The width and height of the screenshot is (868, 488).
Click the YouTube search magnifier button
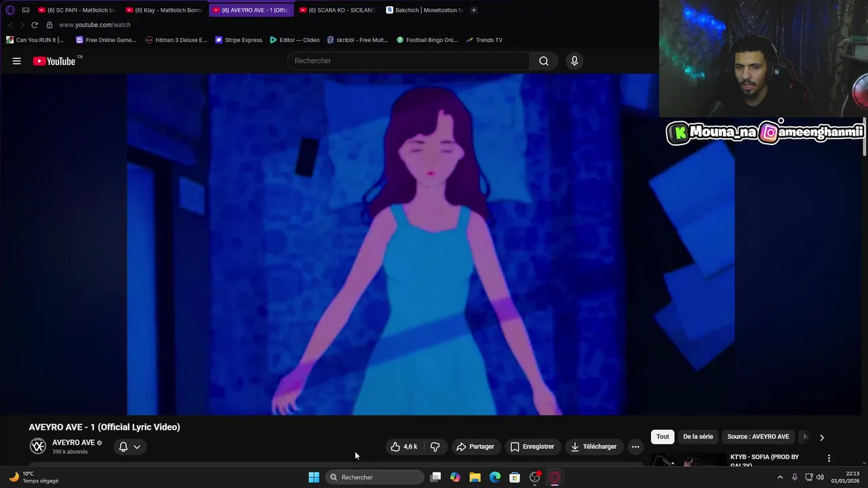point(544,61)
